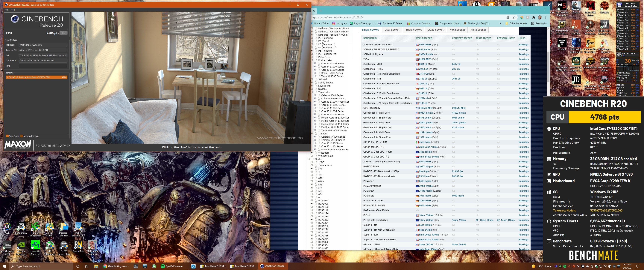Open new Chrome tab with plus button
Screen dimensions: 644x270
321,11
